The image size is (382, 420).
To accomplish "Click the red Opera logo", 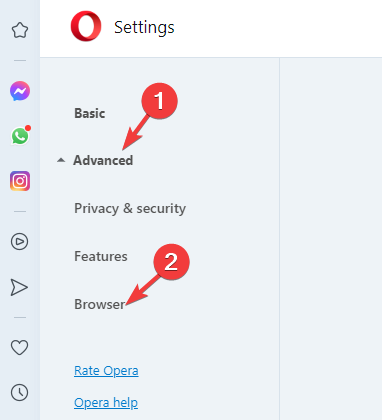I will click(86, 26).
